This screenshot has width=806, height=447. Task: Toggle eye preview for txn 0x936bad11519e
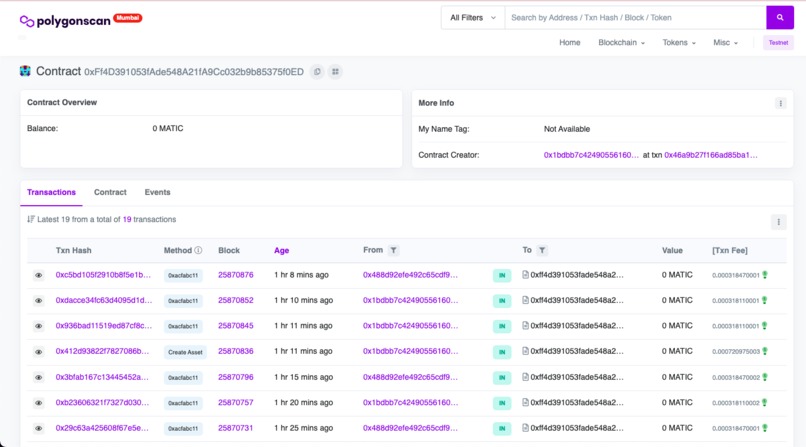[x=39, y=326]
